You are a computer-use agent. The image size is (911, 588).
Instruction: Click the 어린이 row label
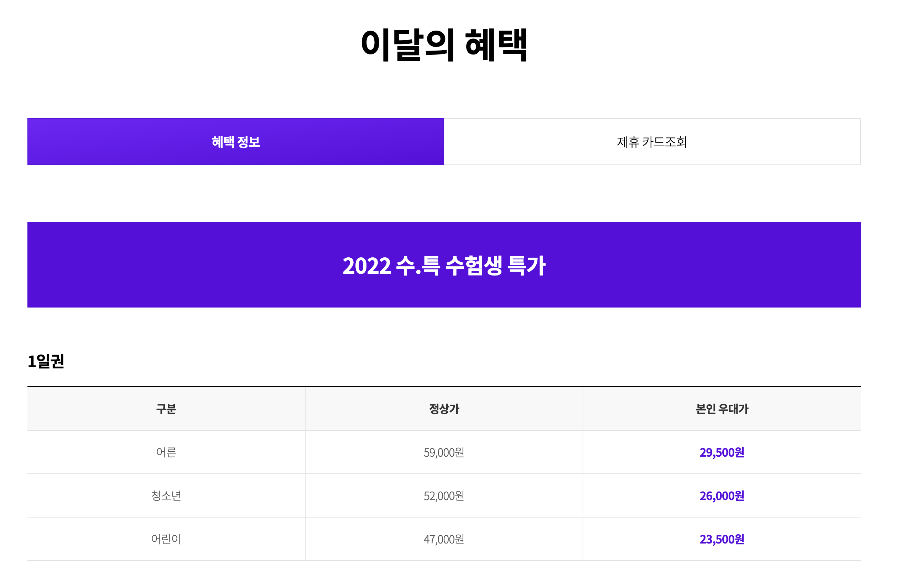(x=166, y=539)
